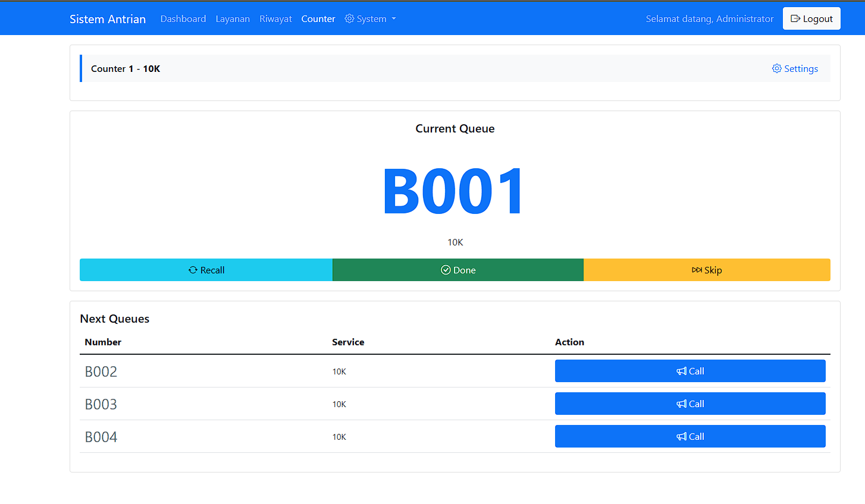This screenshot has width=865, height=504.
Task: Click the Logout door arrow icon
Action: click(x=795, y=18)
